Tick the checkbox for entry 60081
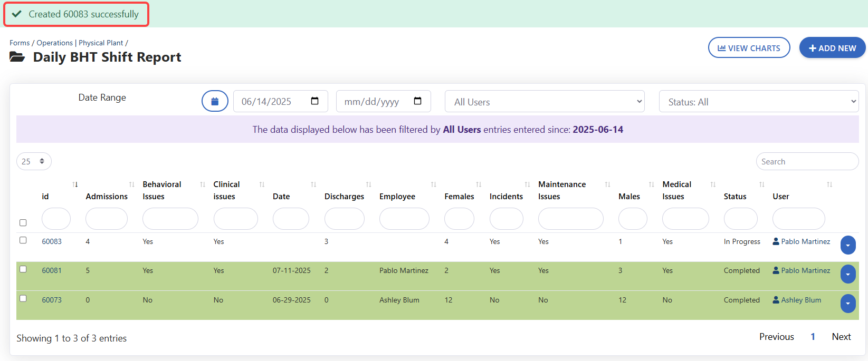 (x=23, y=269)
